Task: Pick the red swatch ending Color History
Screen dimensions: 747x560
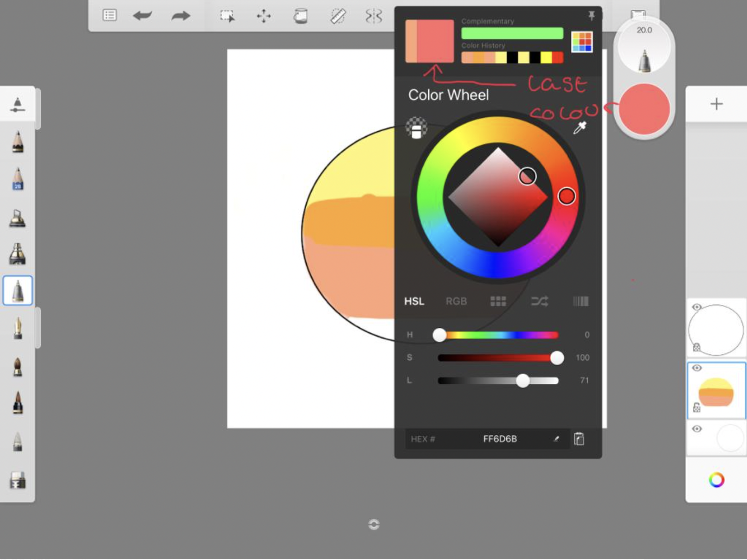Action: (558, 57)
